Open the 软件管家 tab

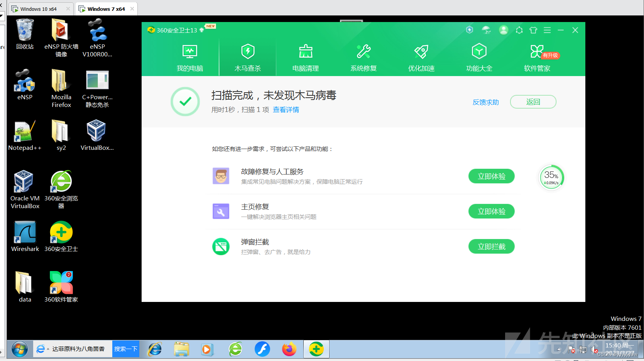tap(537, 58)
